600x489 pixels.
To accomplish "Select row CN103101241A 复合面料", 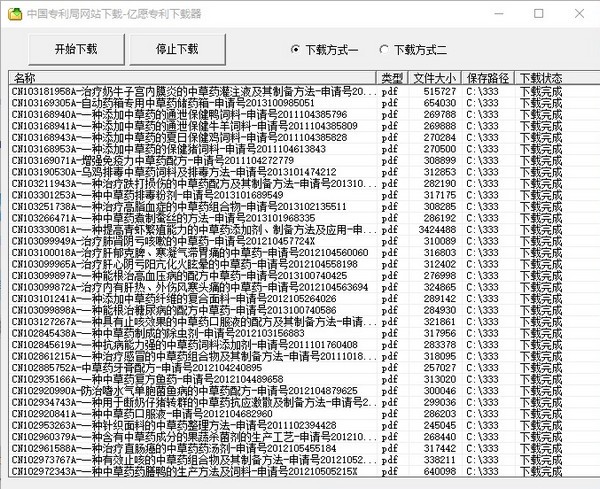I will (304, 298).
